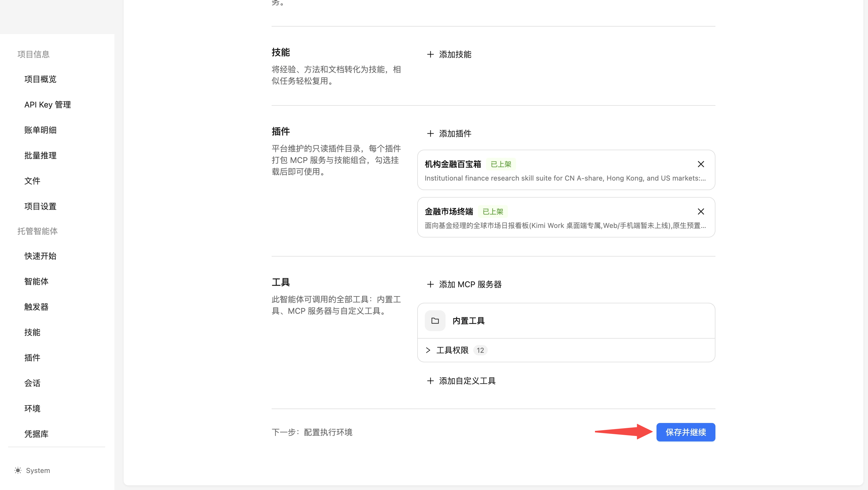
Task: Click the 面向基金经理 description text
Action: pos(565,225)
